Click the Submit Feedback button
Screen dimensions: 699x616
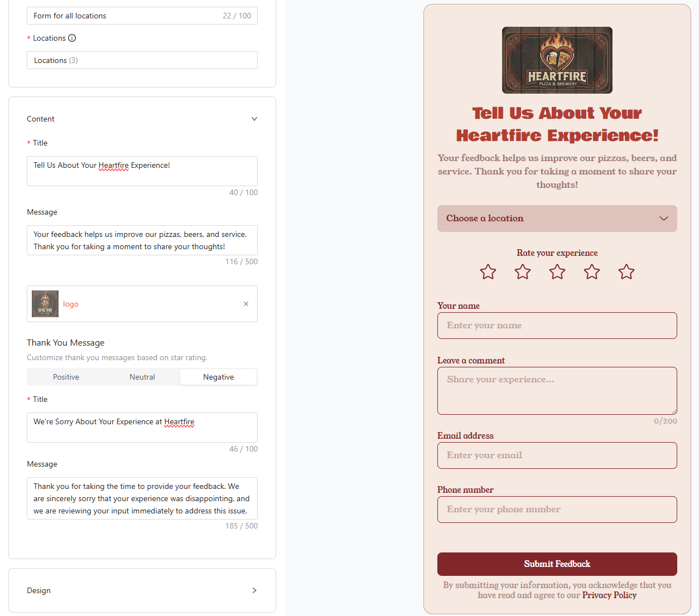[557, 564]
